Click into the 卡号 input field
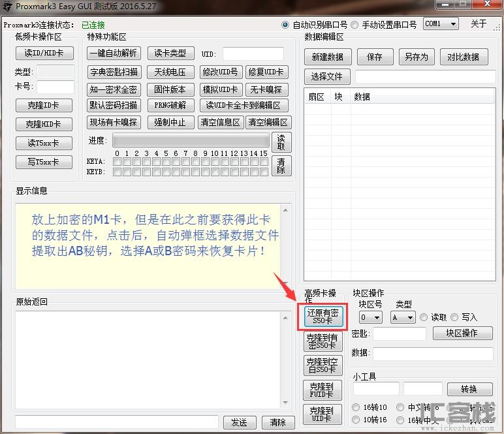Image resolution: width=504 pixels, height=434 pixels. (55, 87)
